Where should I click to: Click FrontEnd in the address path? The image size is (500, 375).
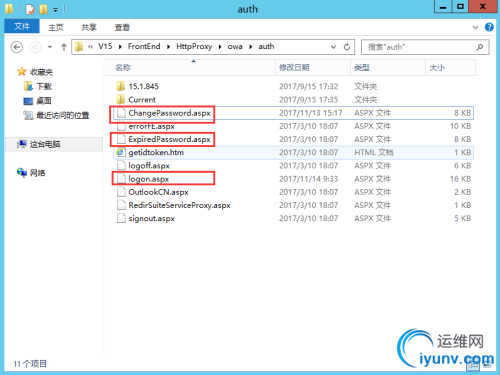tap(144, 46)
